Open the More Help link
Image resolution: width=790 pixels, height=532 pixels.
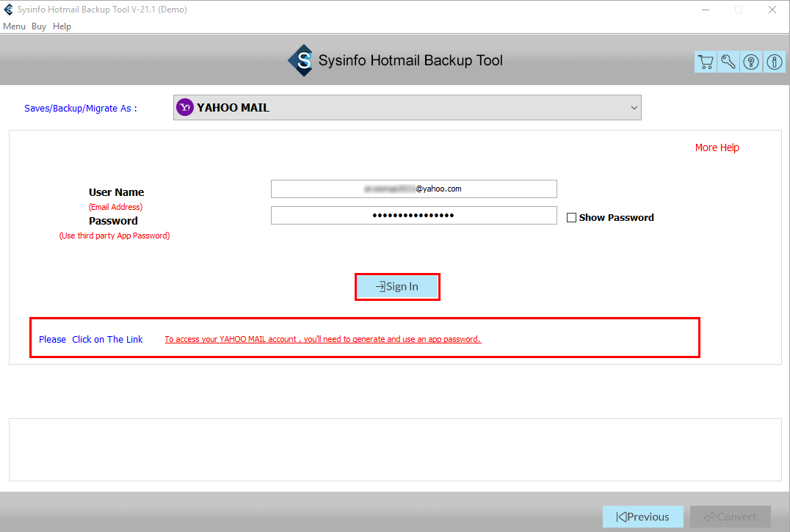717,147
